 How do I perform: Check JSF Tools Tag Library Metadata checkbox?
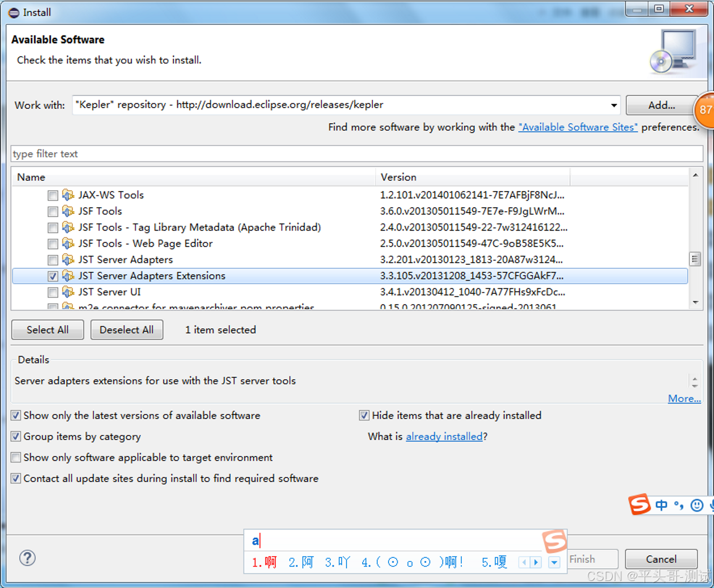[53, 228]
